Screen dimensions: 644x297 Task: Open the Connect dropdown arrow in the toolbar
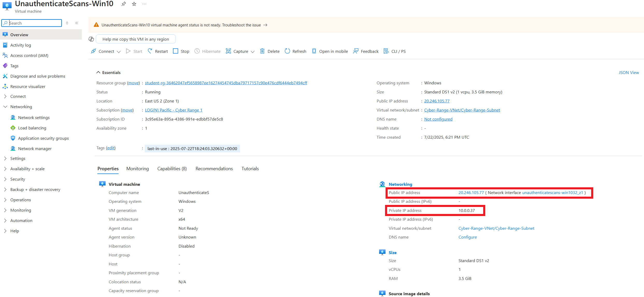[x=119, y=51]
